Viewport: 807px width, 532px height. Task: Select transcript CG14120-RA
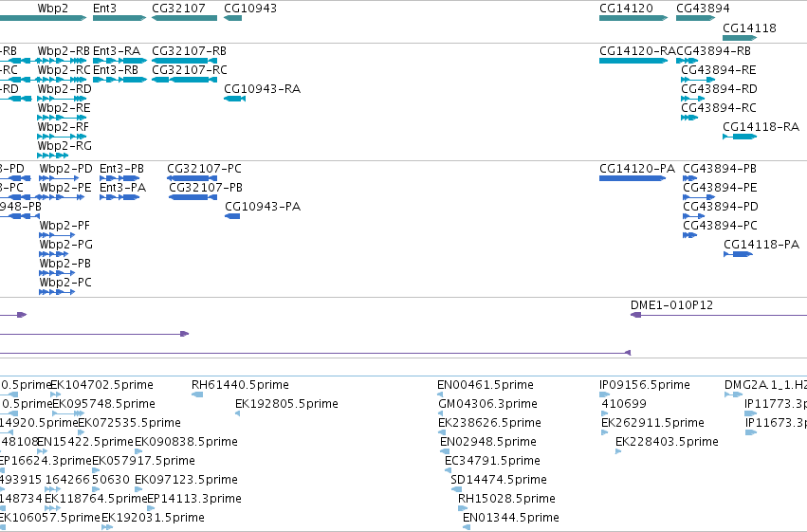tap(633, 61)
